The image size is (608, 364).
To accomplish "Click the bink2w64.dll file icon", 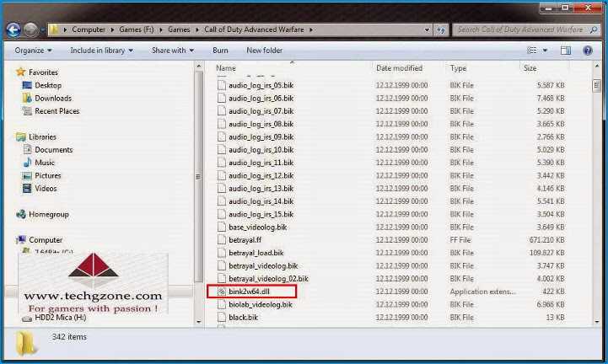I will click(222, 292).
